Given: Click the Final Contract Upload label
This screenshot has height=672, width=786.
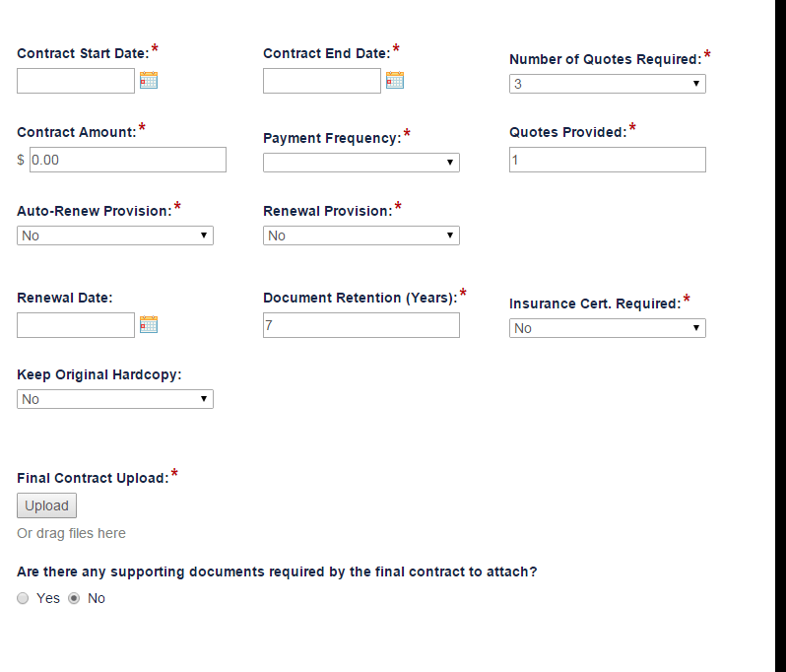Looking at the screenshot, I should (93, 478).
